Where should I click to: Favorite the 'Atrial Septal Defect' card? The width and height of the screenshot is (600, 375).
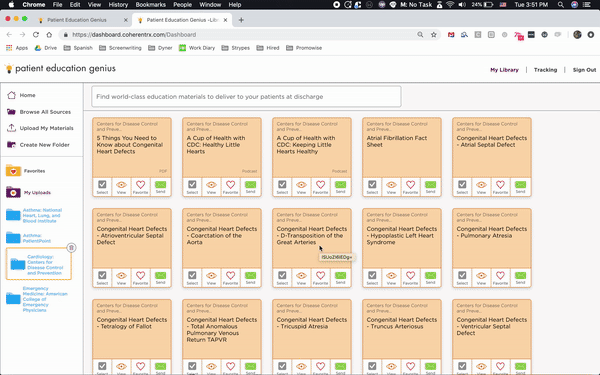click(500, 187)
